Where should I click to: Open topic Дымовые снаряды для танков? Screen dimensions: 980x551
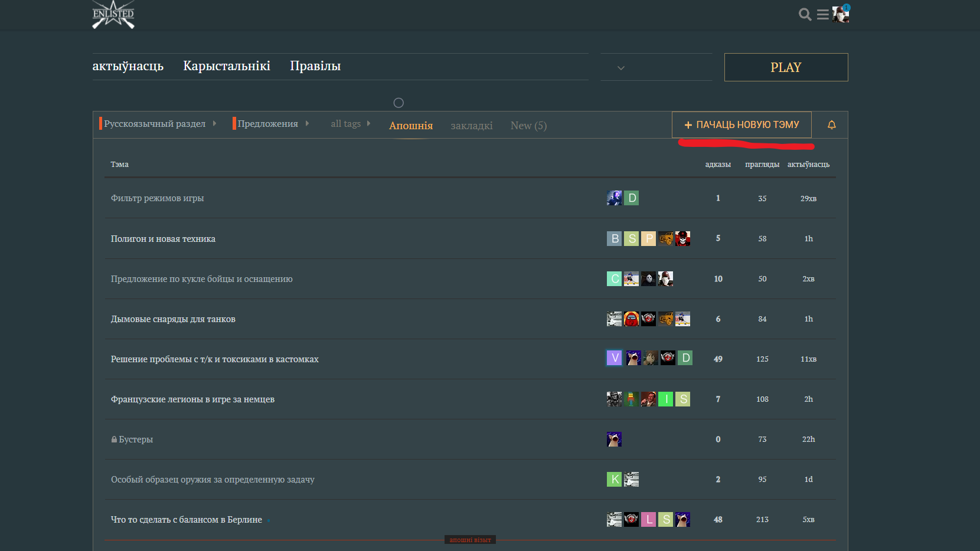pos(173,319)
